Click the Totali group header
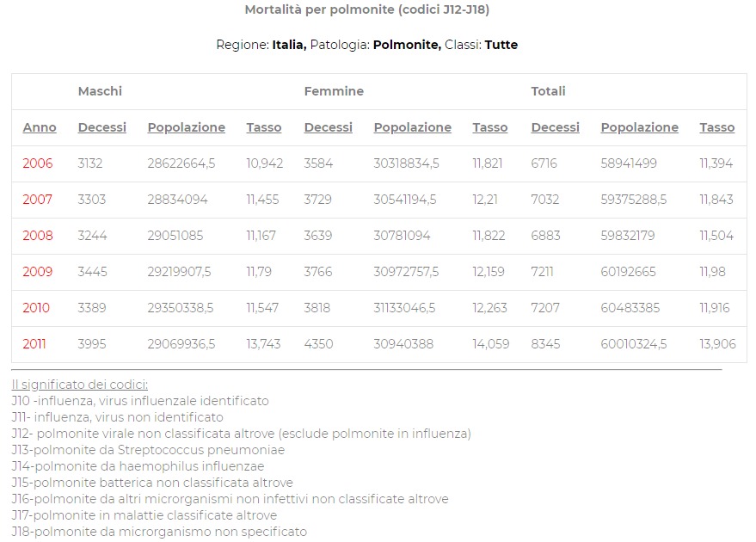Viewport: 756px width, 542px height. pyautogui.click(x=548, y=91)
